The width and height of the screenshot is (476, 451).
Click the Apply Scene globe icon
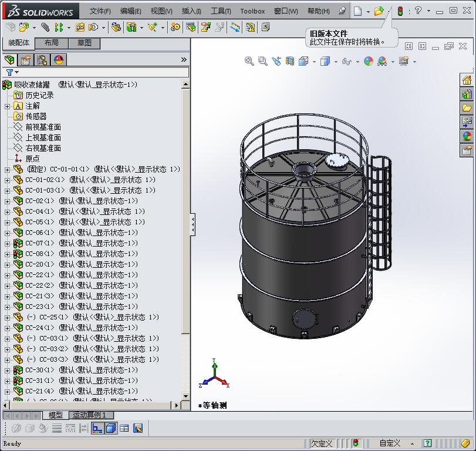382,60
